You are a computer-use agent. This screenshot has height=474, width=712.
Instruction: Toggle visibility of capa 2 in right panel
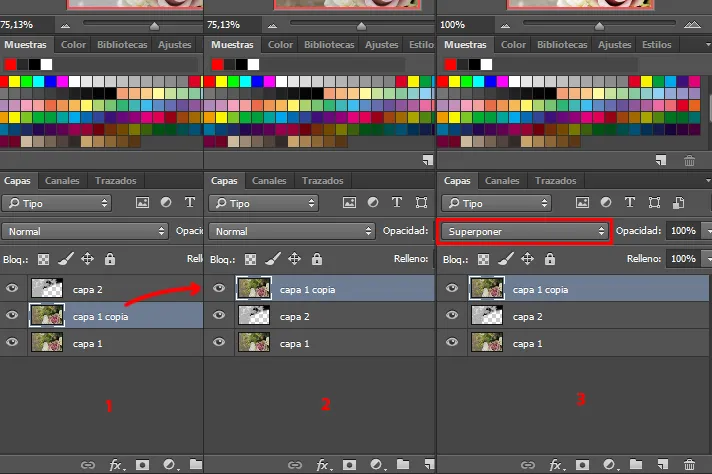pos(452,315)
